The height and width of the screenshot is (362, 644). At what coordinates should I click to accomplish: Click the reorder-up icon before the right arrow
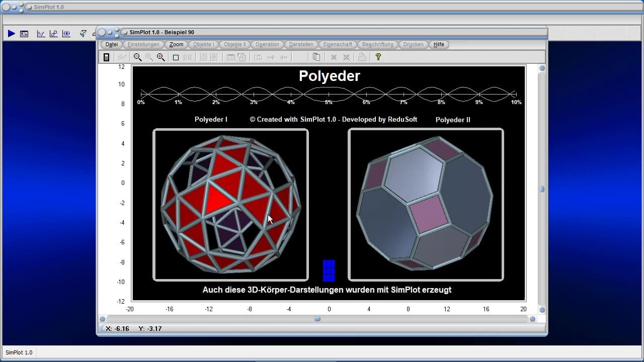click(258, 57)
